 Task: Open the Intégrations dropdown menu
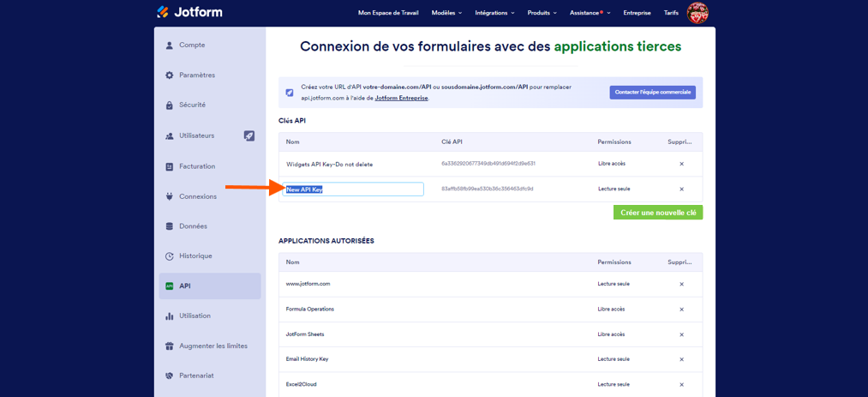[x=494, y=13]
